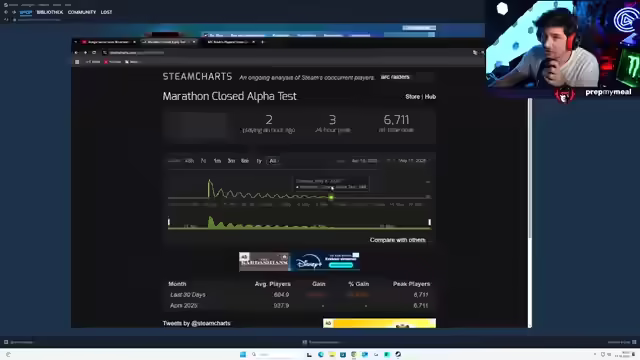The width and height of the screenshot is (640, 360).
Task: Click right handle of chart navigator
Action: click(x=429, y=222)
